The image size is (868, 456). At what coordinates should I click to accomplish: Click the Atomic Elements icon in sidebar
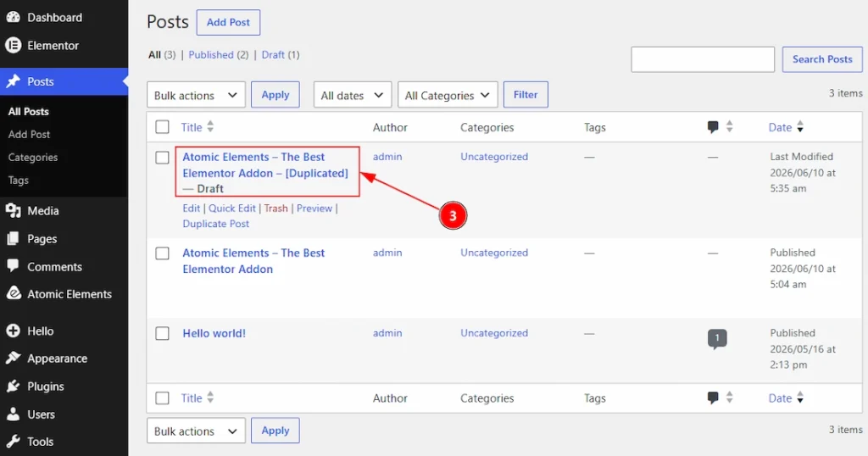[x=14, y=293]
